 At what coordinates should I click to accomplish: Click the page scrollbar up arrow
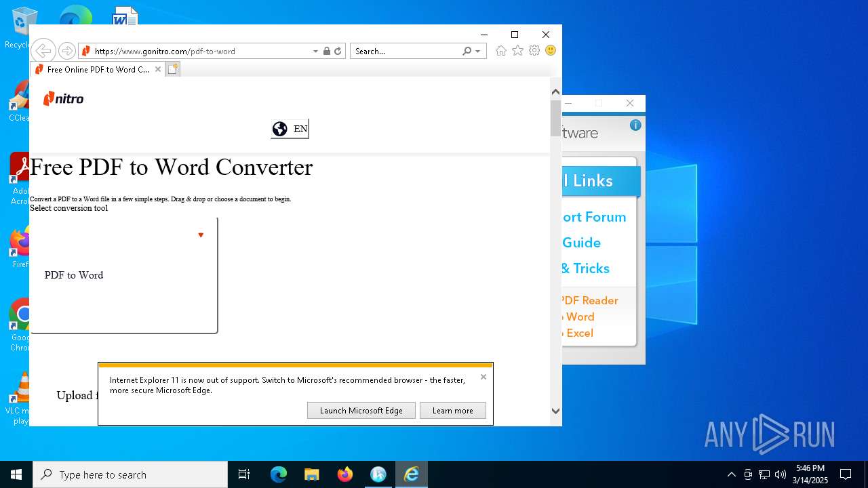[x=555, y=91]
